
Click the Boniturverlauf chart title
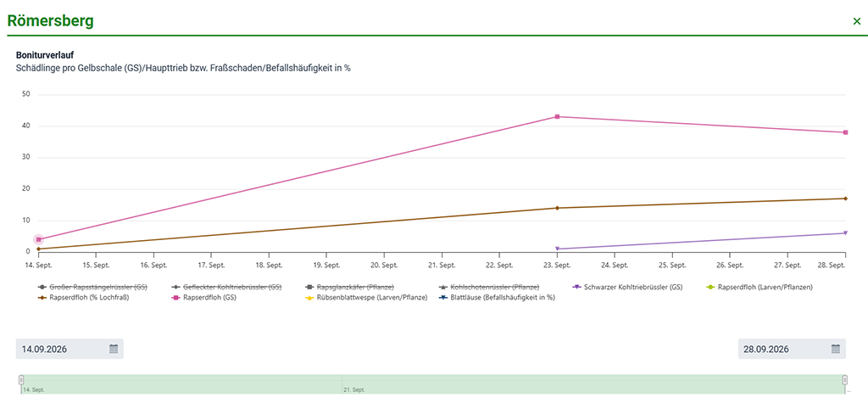click(46, 55)
